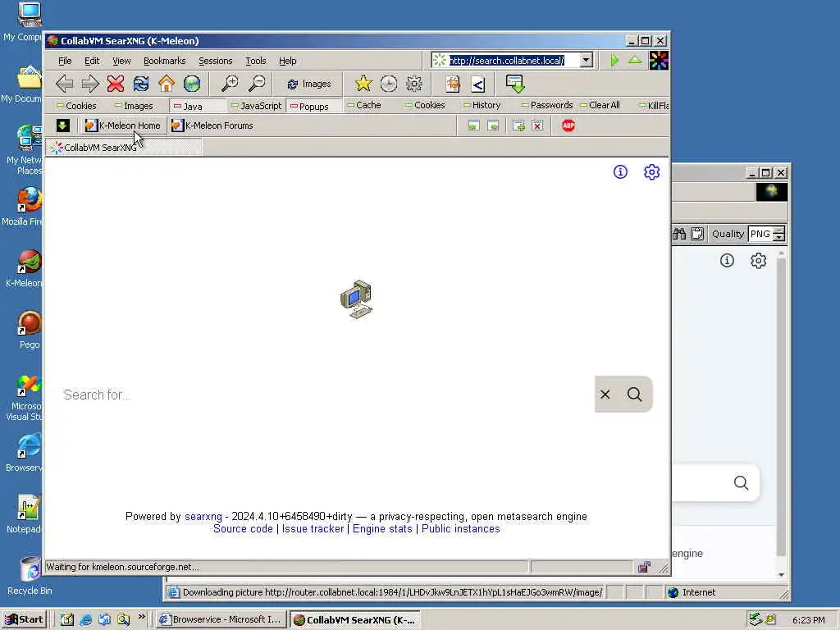Image resolution: width=840 pixels, height=630 pixels.
Task: Click the address bar URL field
Action: click(x=514, y=61)
